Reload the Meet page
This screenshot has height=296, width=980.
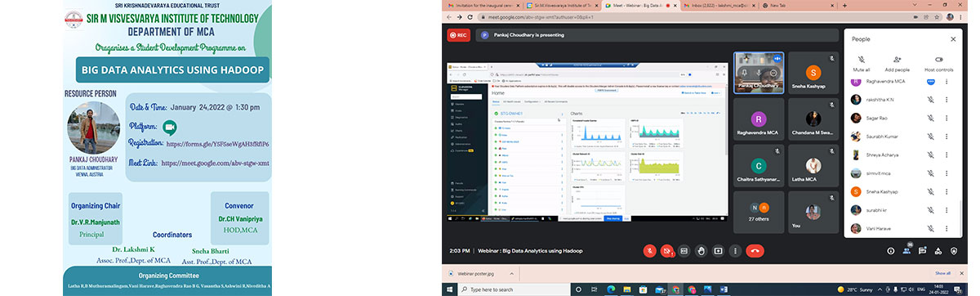470,16
